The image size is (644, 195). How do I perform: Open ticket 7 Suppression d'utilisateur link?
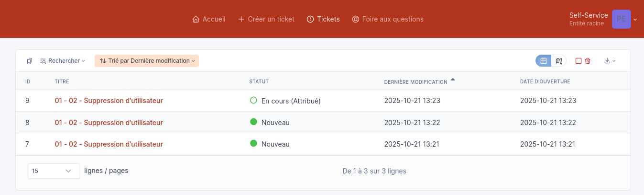point(109,144)
